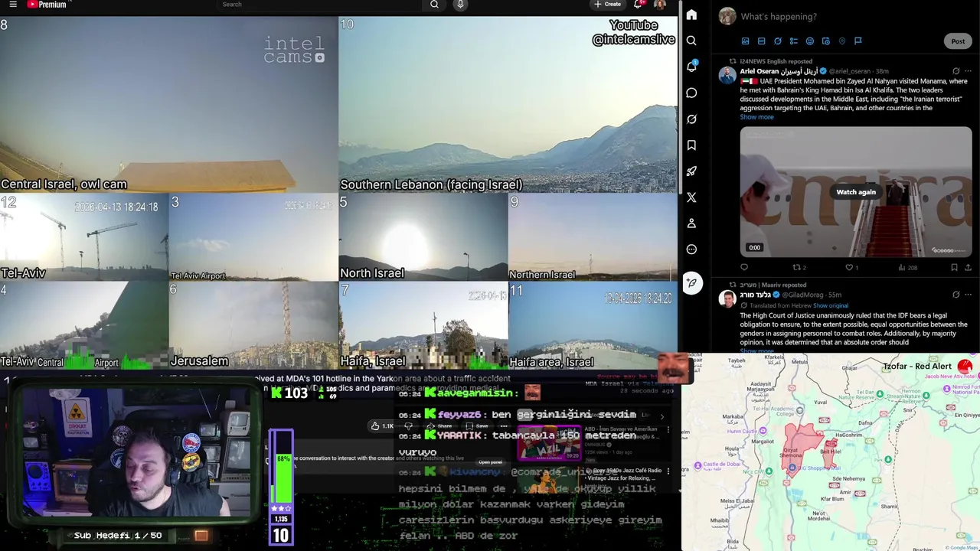The width and height of the screenshot is (980, 551).
Task: Click the Grok enhance icon in the composer
Action: coord(777,41)
